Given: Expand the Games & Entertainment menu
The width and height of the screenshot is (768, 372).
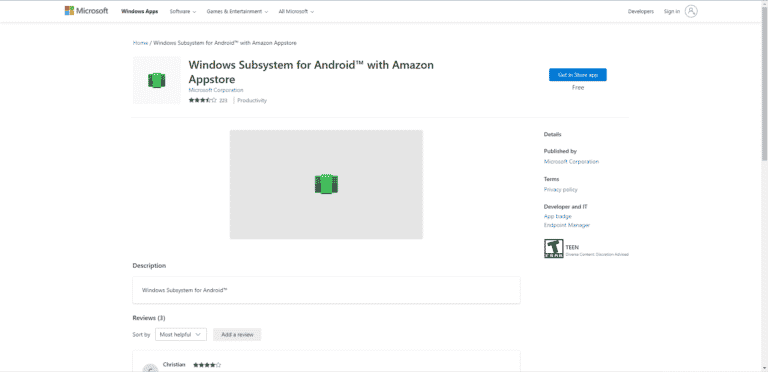Looking at the screenshot, I should [x=237, y=11].
